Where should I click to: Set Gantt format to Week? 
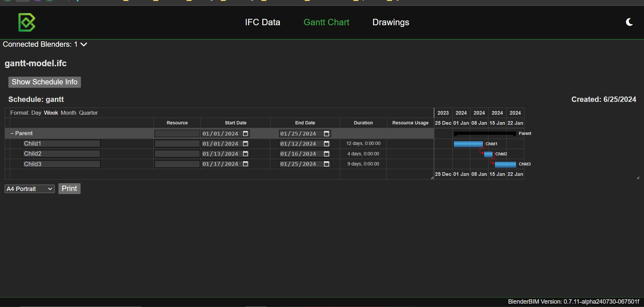pyautogui.click(x=51, y=113)
